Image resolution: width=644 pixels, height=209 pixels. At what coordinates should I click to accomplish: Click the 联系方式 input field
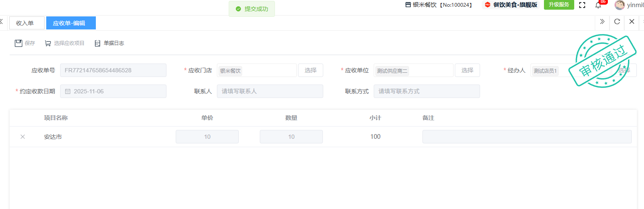point(427,91)
